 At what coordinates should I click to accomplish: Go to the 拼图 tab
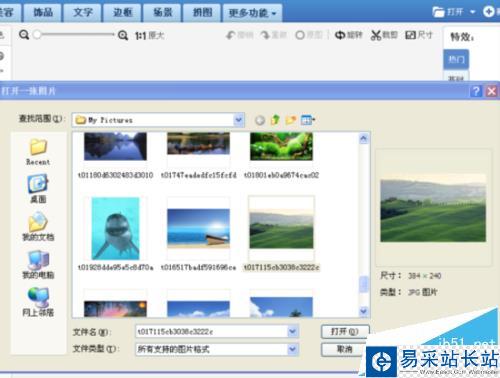tap(202, 13)
